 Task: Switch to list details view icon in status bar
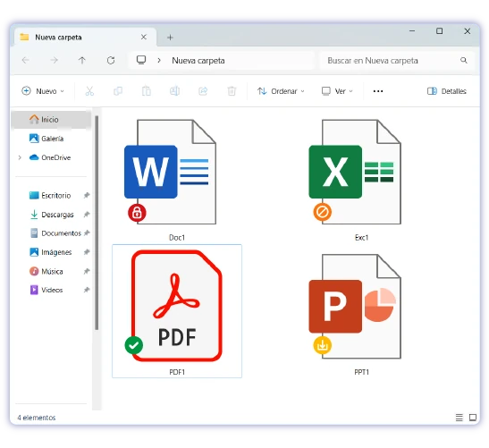pos(459,418)
